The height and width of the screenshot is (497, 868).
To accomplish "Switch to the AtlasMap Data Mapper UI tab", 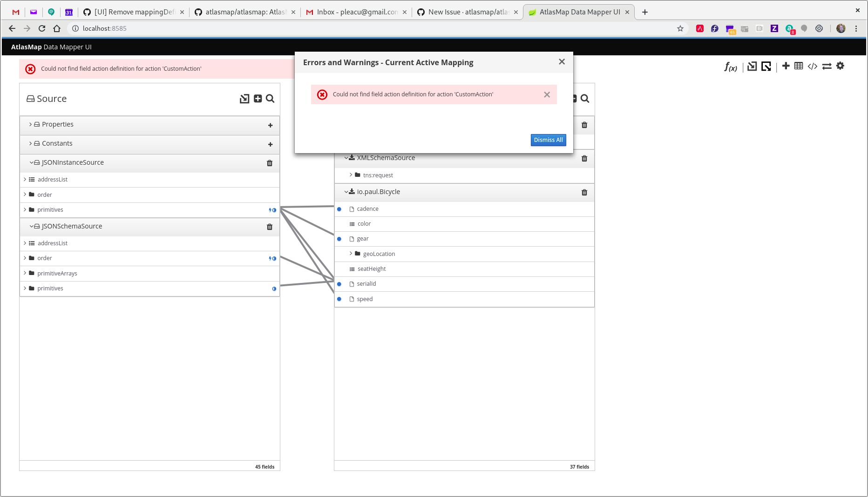I will (577, 12).
